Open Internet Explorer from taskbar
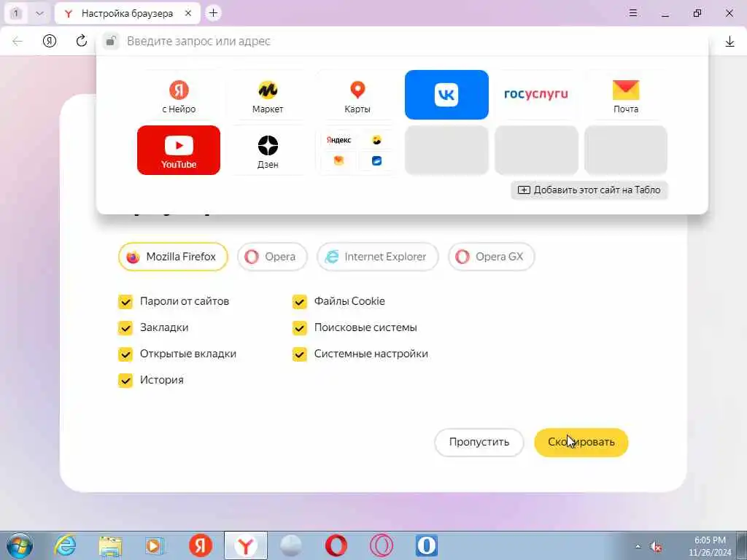Viewport: 747px width, 560px height. coord(65,545)
